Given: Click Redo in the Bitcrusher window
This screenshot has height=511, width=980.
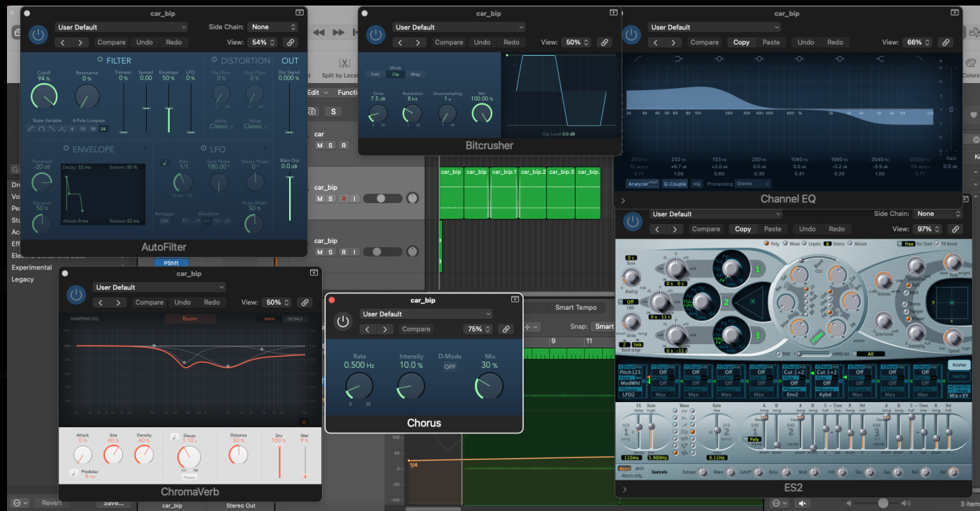Looking at the screenshot, I should [511, 42].
